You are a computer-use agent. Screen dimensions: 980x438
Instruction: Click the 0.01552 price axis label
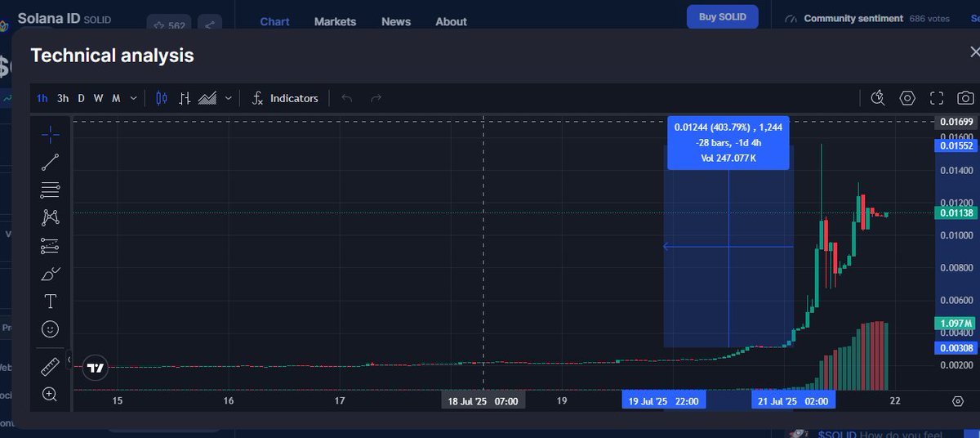point(955,145)
